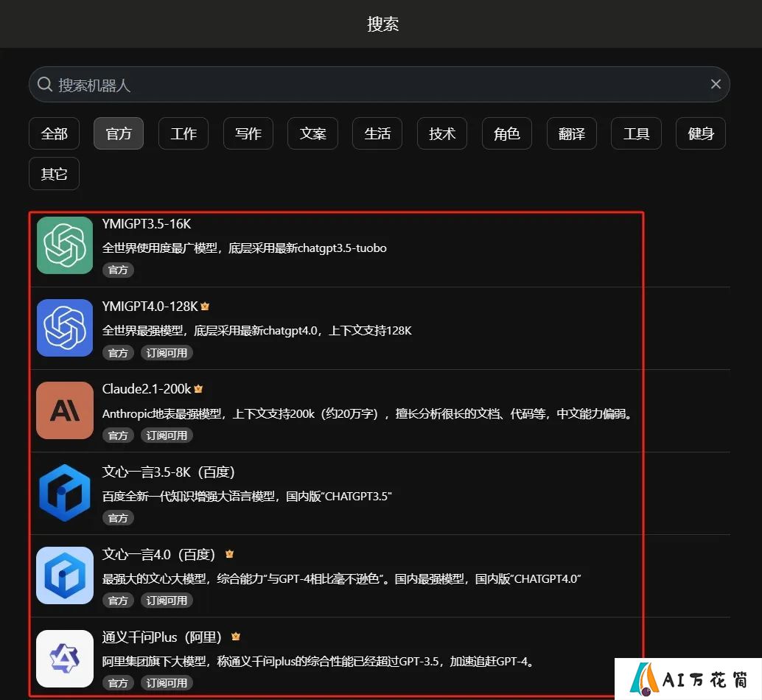This screenshot has width=762, height=700.
Task: Click the crown icon beside 通义千问Plus
Action: tap(236, 637)
